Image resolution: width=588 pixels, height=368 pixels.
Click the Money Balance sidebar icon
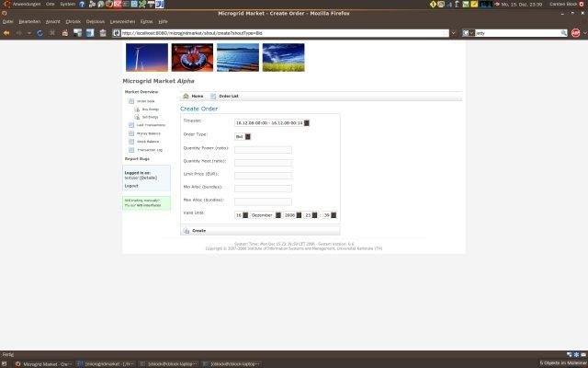[131, 133]
